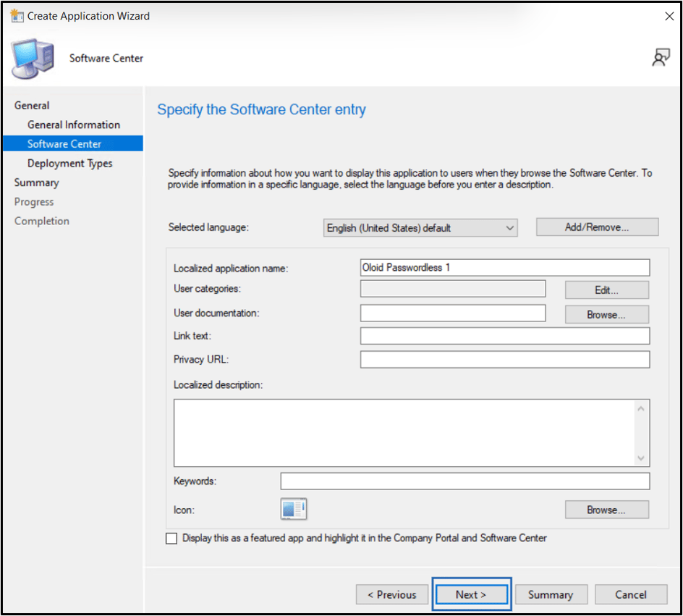Click the Localized application name field
Image resolution: width=683 pixels, height=616 pixels.
click(x=505, y=268)
